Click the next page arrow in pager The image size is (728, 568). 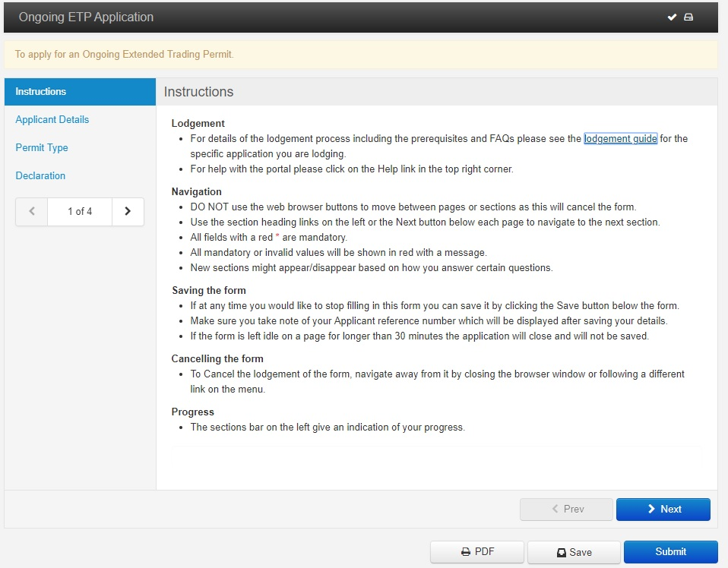[128, 212]
